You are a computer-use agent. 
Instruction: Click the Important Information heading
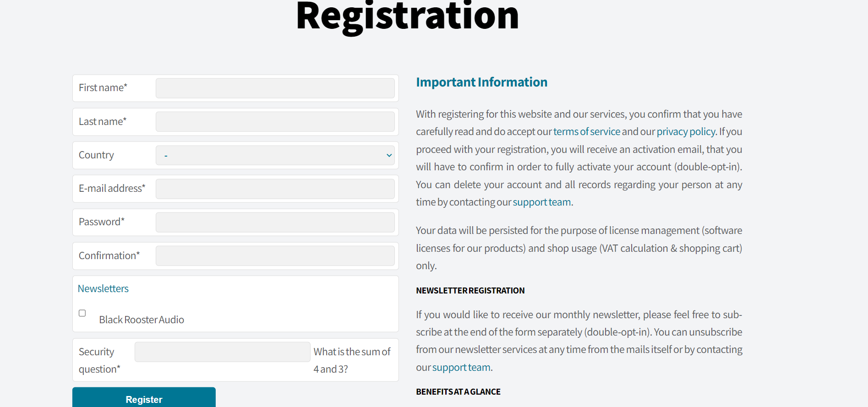click(481, 82)
